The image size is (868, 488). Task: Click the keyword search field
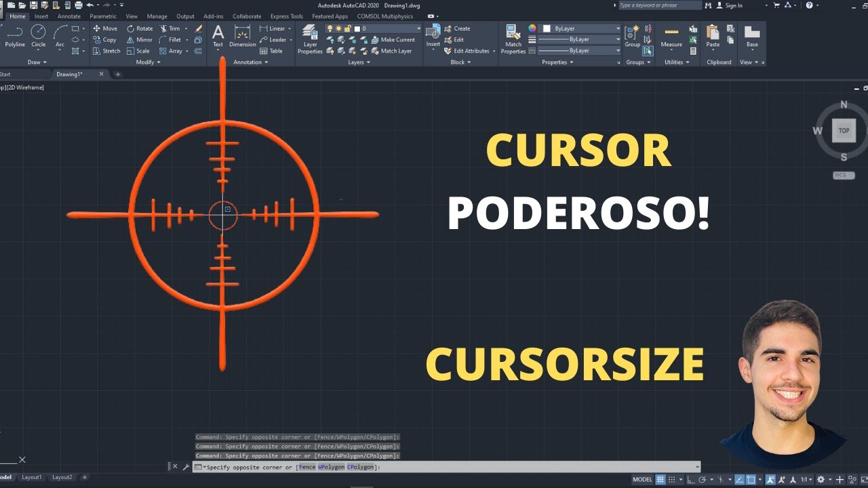[x=660, y=5]
